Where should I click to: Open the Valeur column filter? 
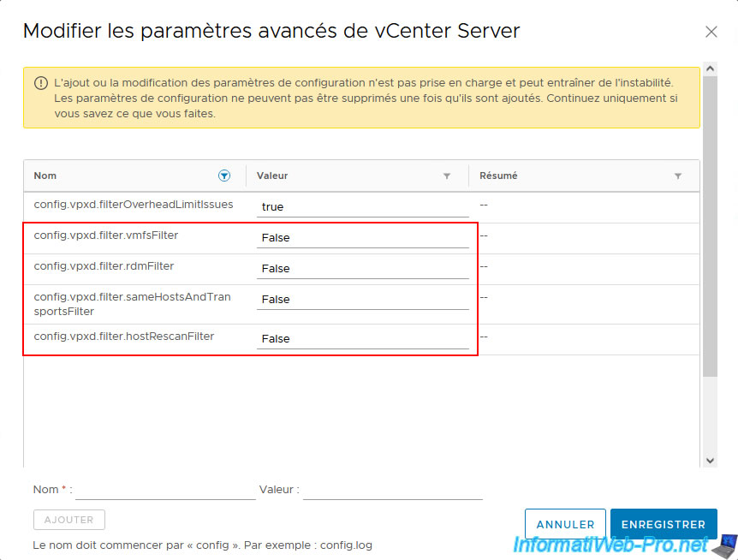click(x=447, y=176)
